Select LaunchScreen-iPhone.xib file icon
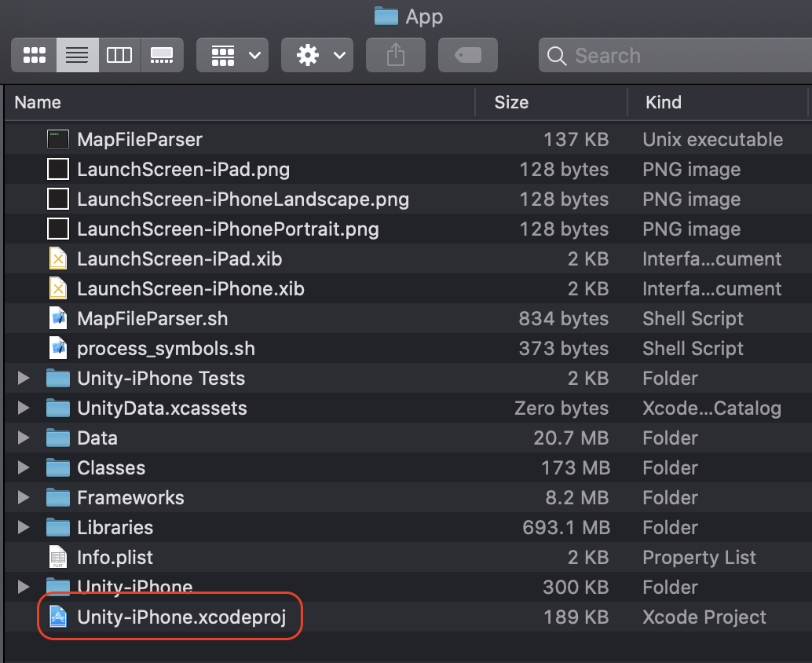Screen dimensions: 812x663 click(58, 288)
